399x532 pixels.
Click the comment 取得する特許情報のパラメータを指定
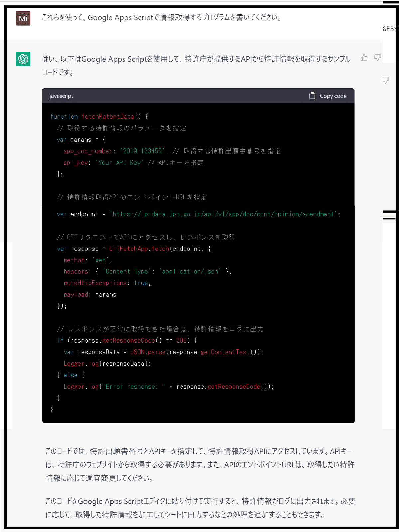click(121, 128)
